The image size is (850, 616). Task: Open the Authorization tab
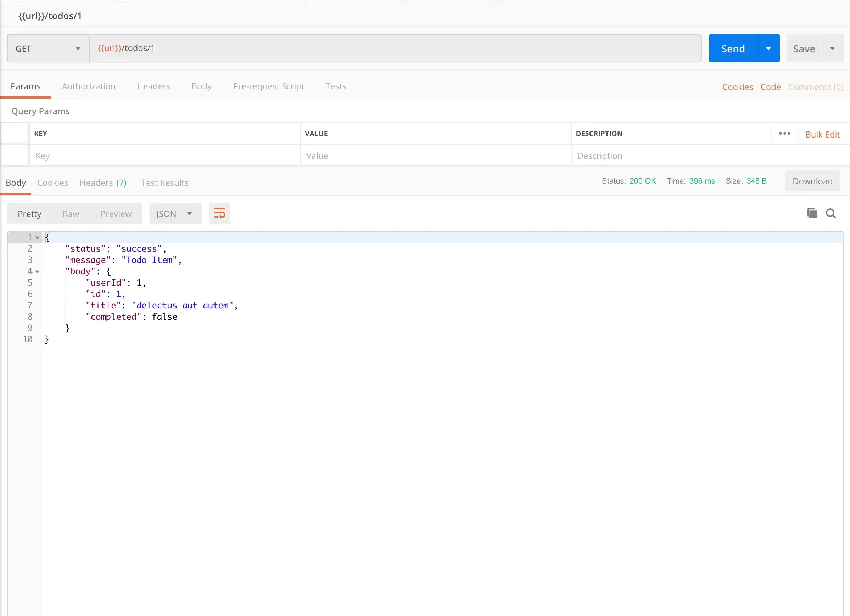coord(89,86)
